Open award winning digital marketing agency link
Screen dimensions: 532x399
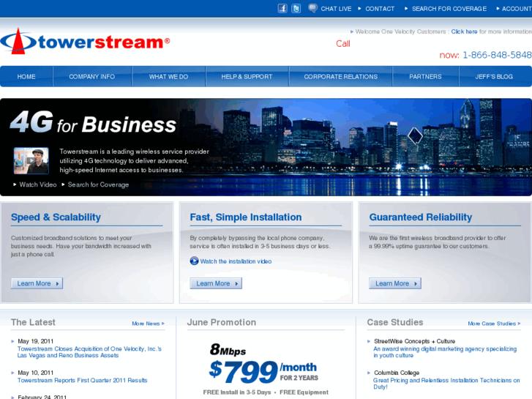[445, 352]
